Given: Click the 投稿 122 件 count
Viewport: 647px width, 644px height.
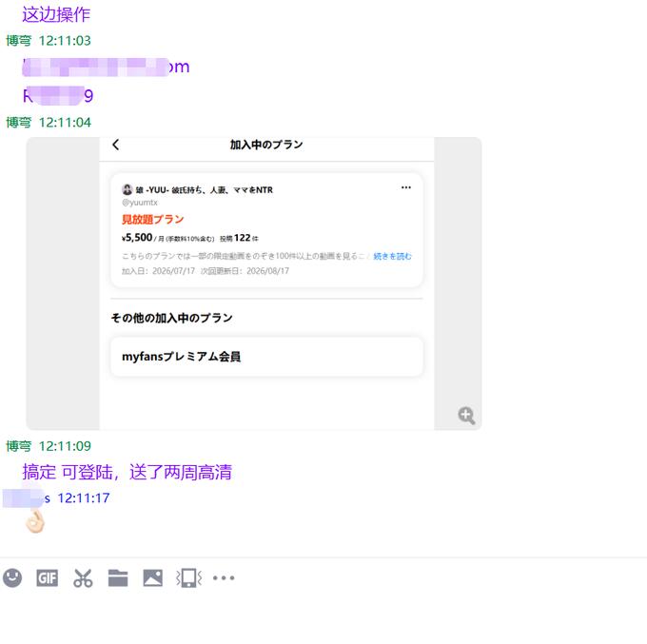Looking at the screenshot, I should click(239, 238).
